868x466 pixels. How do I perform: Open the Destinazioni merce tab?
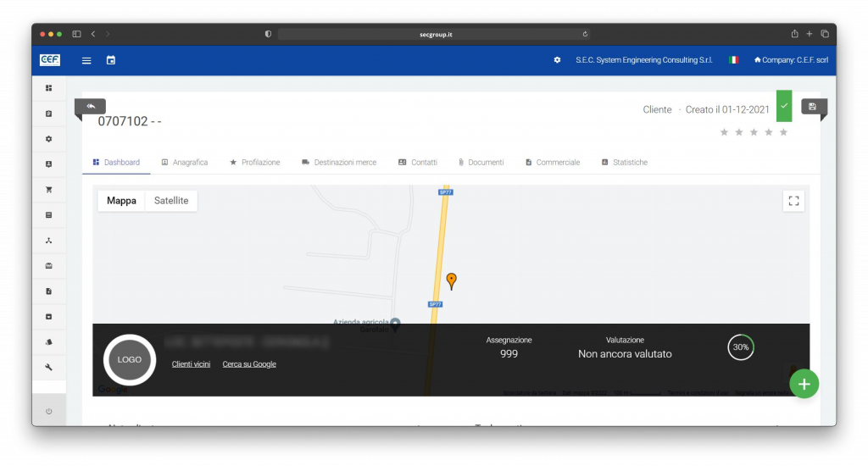(x=339, y=162)
